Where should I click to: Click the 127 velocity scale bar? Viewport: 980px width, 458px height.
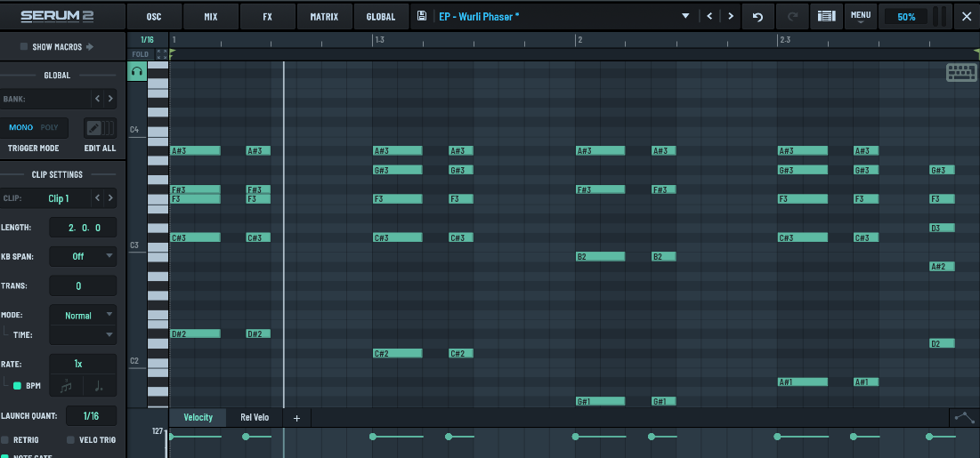[x=166, y=443]
